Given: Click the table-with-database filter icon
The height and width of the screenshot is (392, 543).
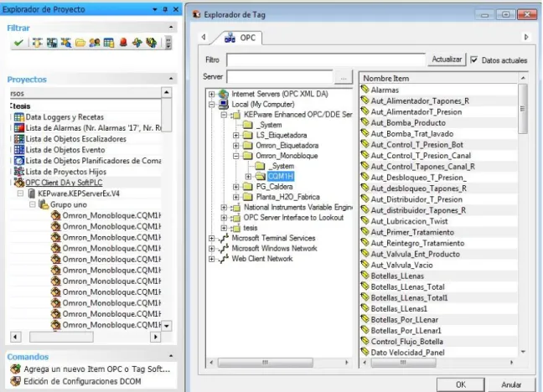Looking at the screenshot, I should click(109, 43).
